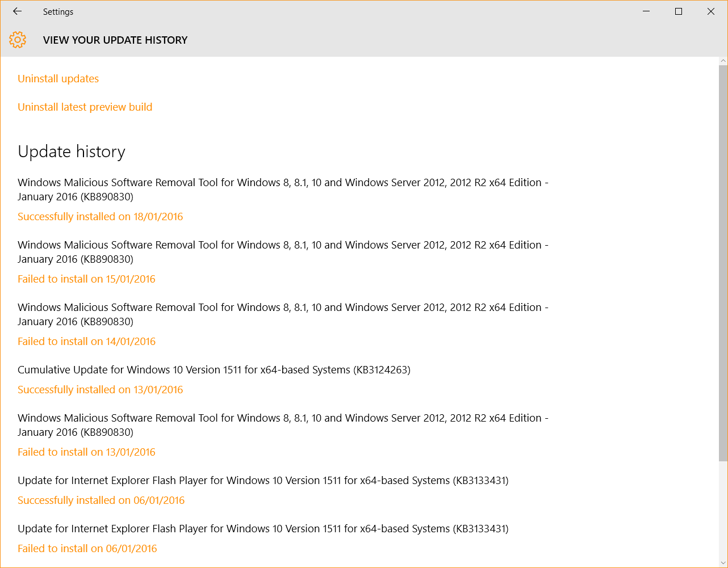Select KB890830 entry that failed on 15/01/2016
Viewport: 728px width, 568px height.
point(283,252)
